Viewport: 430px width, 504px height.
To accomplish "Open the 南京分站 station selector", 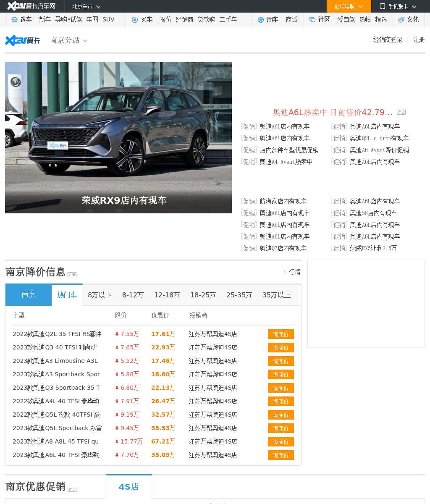I will [x=68, y=40].
